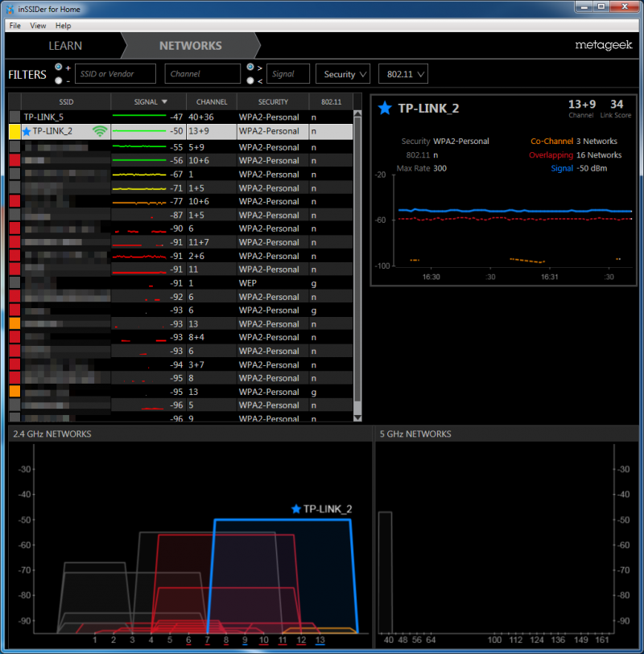Open the Help menu

tap(63, 26)
